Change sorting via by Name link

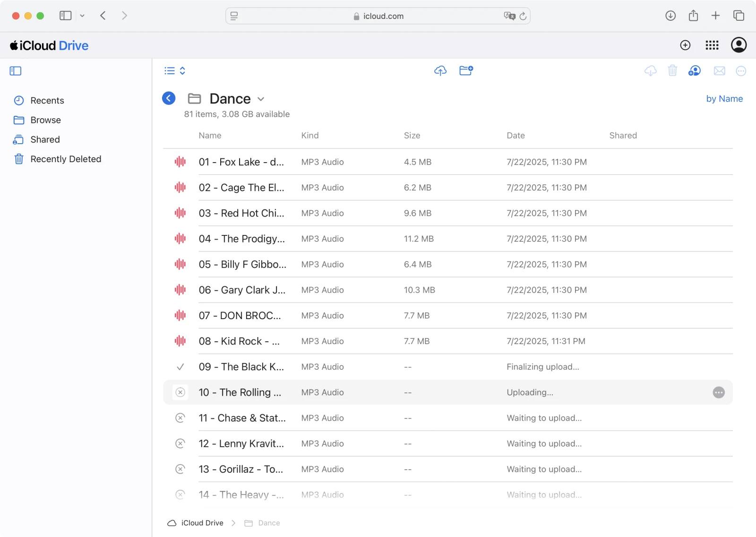pyautogui.click(x=724, y=98)
